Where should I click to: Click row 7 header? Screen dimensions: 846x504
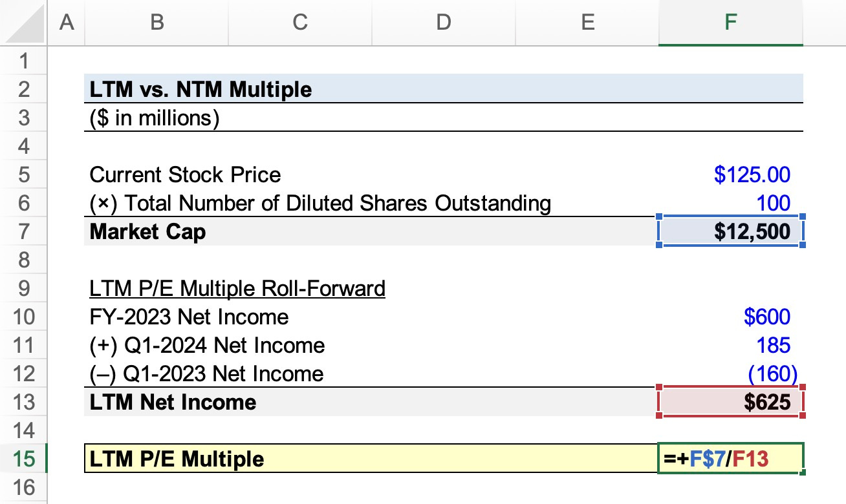[x=25, y=231]
